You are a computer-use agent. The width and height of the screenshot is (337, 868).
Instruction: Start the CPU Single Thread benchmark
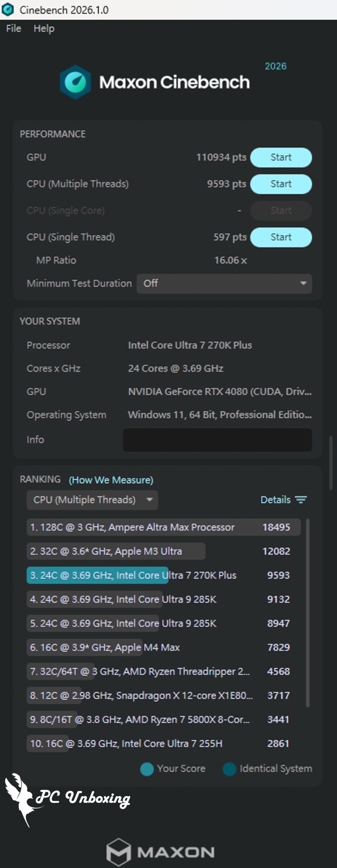[x=281, y=237]
